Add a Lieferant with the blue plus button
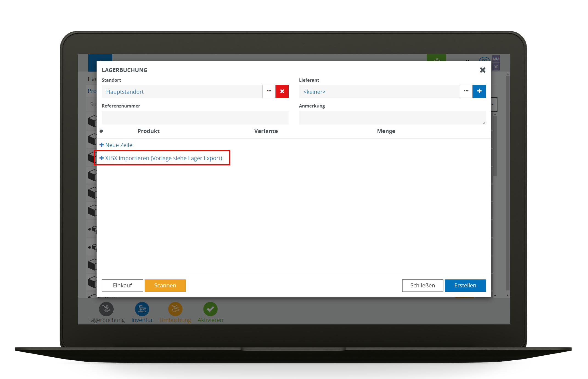Image resolution: width=588 pixels, height=379 pixels. (x=479, y=91)
